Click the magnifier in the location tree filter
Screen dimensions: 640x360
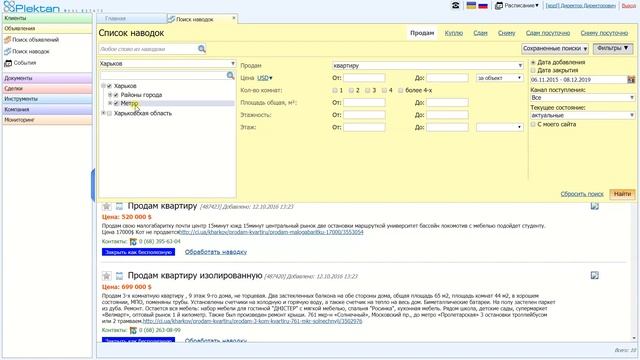pos(230,76)
